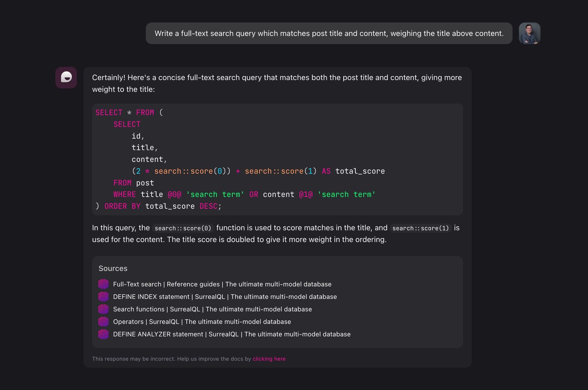Open the Search functions SurrealQL source link
Viewport: 588px width, 390px height.
(212, 309)
